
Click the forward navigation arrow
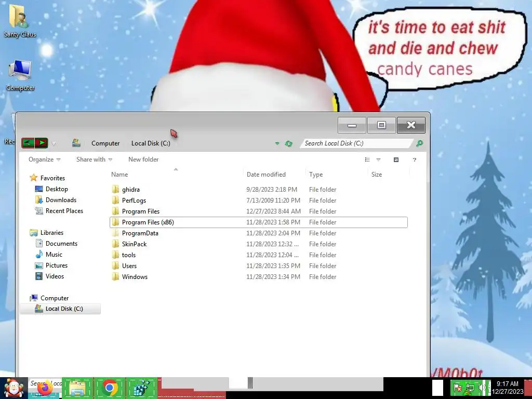(42, 143)
